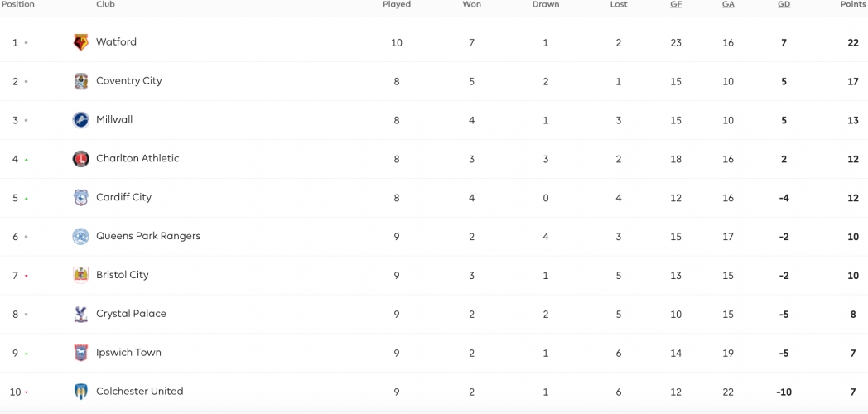Click Bristol City's red down movement indicator
Image resolution: width=868 pixels, height=414 pixels.
26,276
